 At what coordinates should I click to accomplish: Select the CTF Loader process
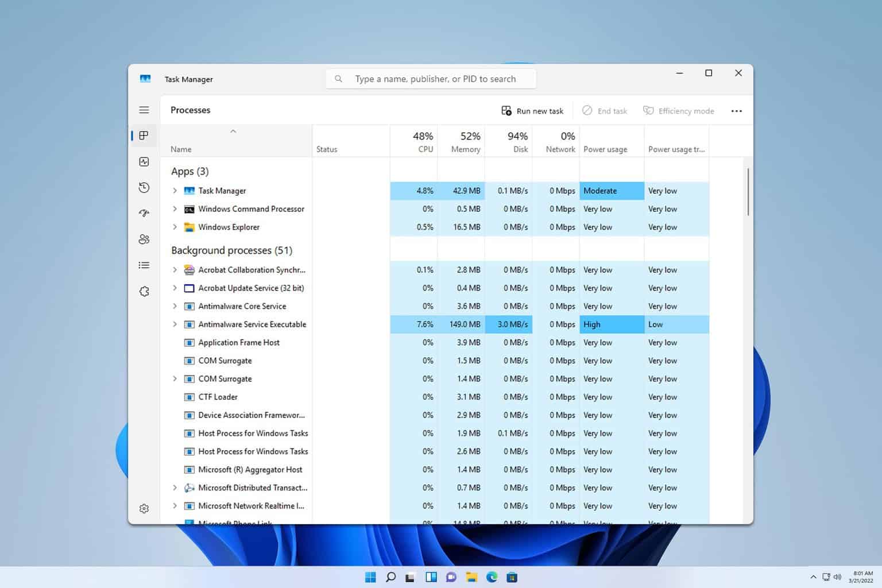click(435, 397)
